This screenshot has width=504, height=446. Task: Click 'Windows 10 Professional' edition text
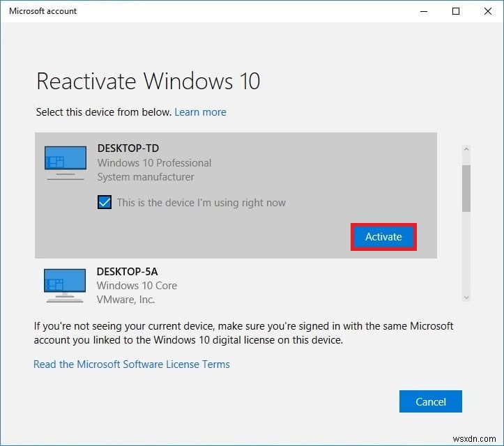tap(154, 163)
